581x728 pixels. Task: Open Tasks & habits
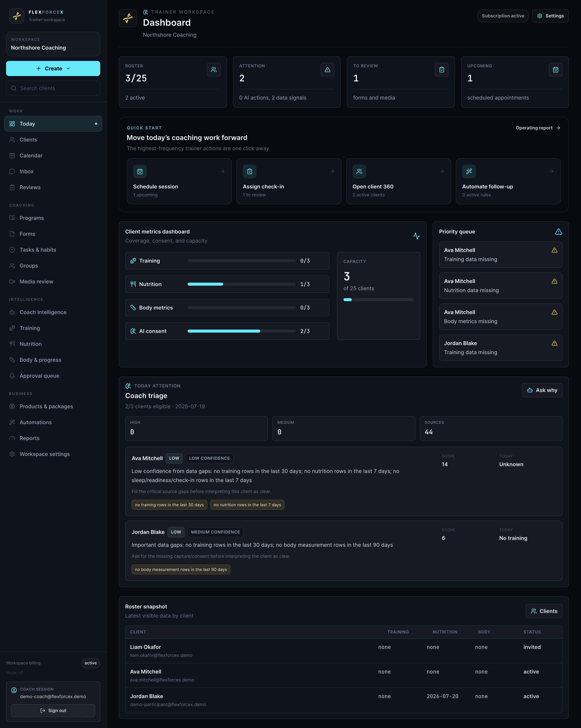[53, 250]
